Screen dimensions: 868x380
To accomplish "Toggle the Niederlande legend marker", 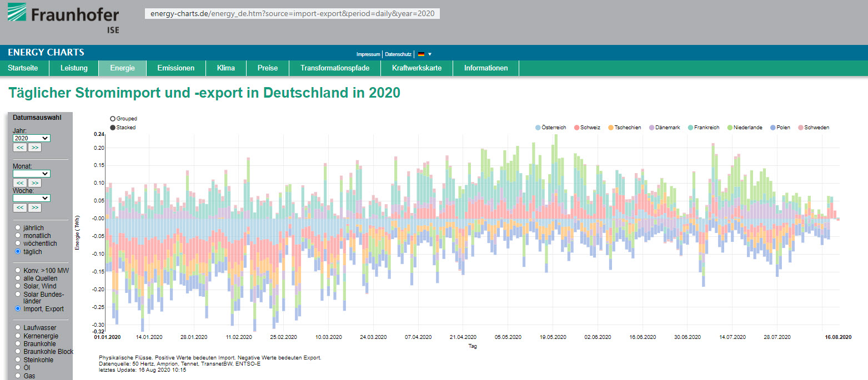I will pyautogui.click(x=730, y=128).
